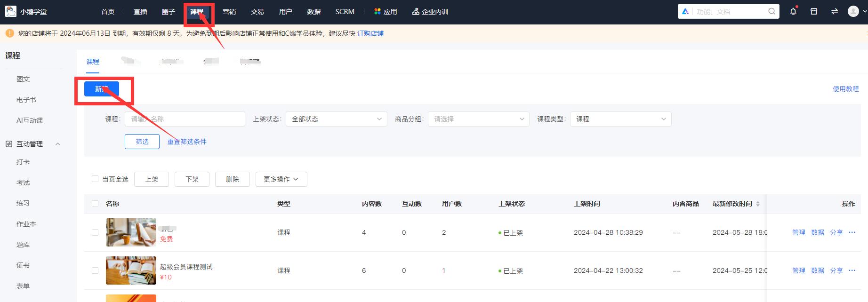Image resolution: width=868 pixels, height=302 pixels.
Task: Click the 筛选 button
Action: pos(142,142)
